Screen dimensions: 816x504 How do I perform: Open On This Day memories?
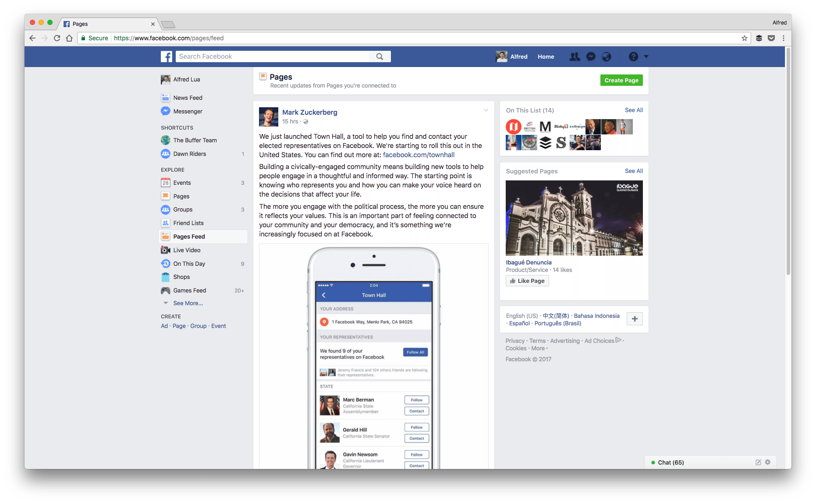coord(189,264)
